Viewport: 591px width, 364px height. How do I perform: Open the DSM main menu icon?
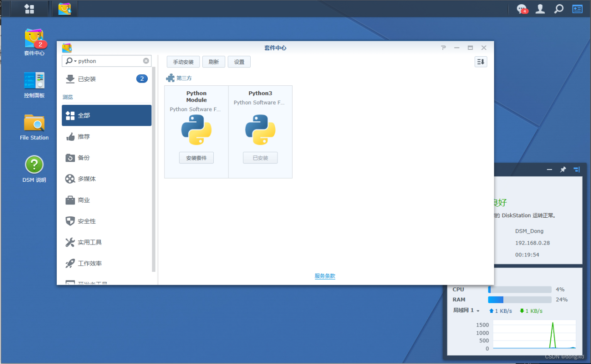click(x=29, y=9)
